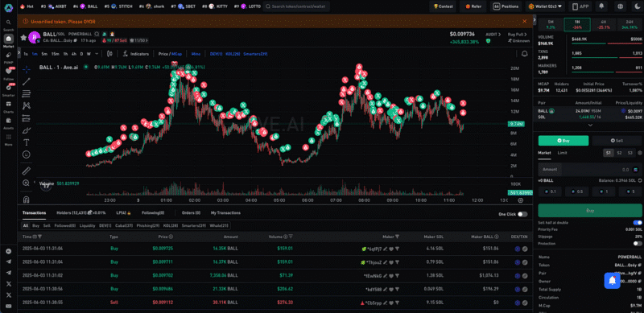Open Search in the left sidebar

[x=9, y=25]
